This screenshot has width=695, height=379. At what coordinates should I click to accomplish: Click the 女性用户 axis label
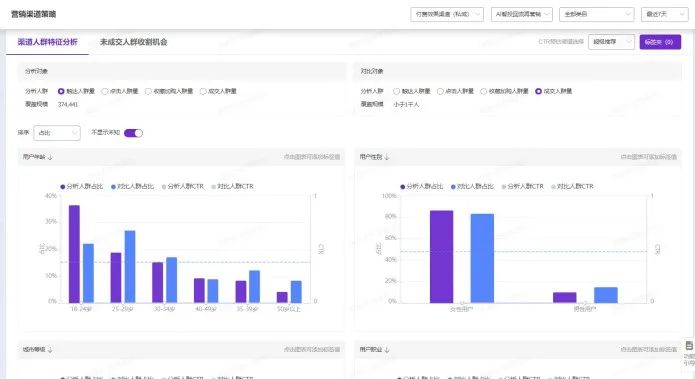[461, 309]
